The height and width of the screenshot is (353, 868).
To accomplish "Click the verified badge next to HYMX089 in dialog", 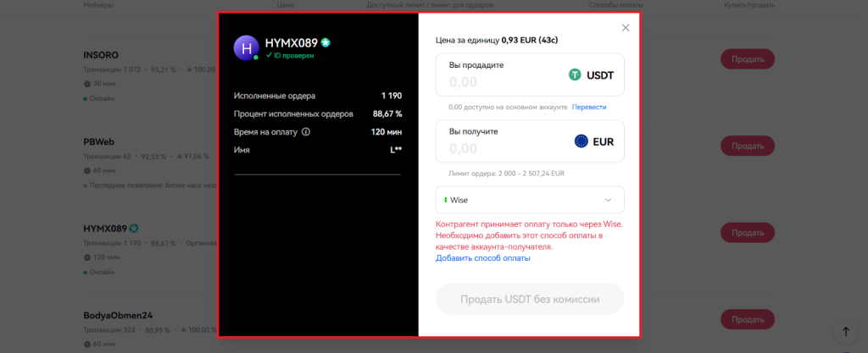I will 325,41.
